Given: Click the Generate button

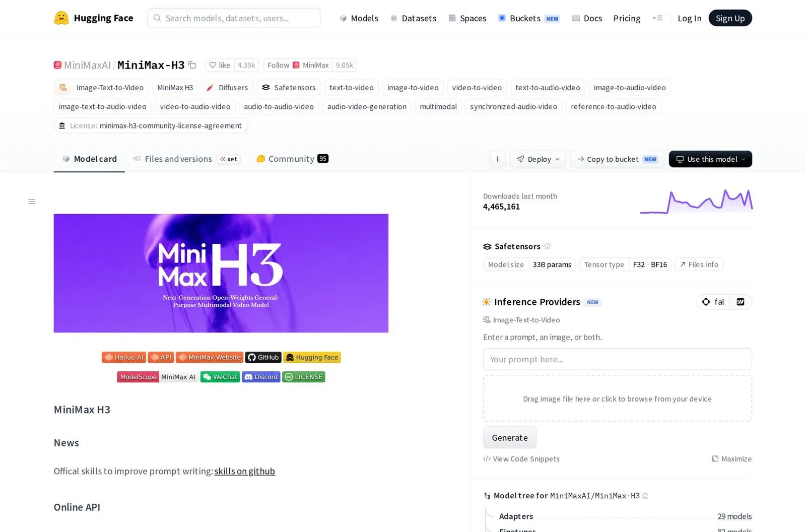Looking at the screenshot, I should point(510,437).
